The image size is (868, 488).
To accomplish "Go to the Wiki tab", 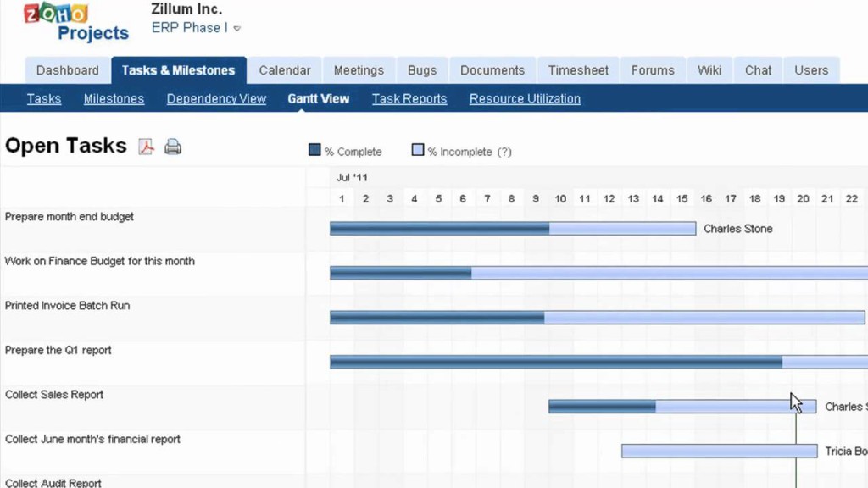I will [709, 70].
